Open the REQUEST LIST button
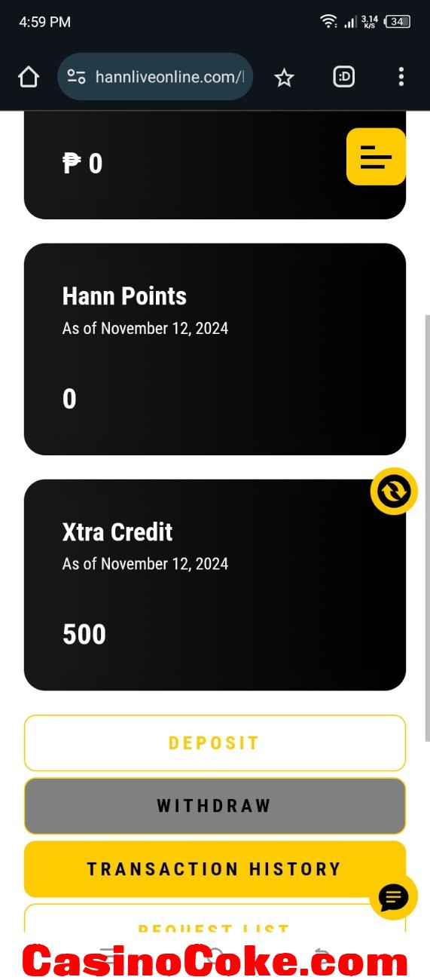Screen dimensions: 430x980 pyautogui.click(x=215, y=920)
